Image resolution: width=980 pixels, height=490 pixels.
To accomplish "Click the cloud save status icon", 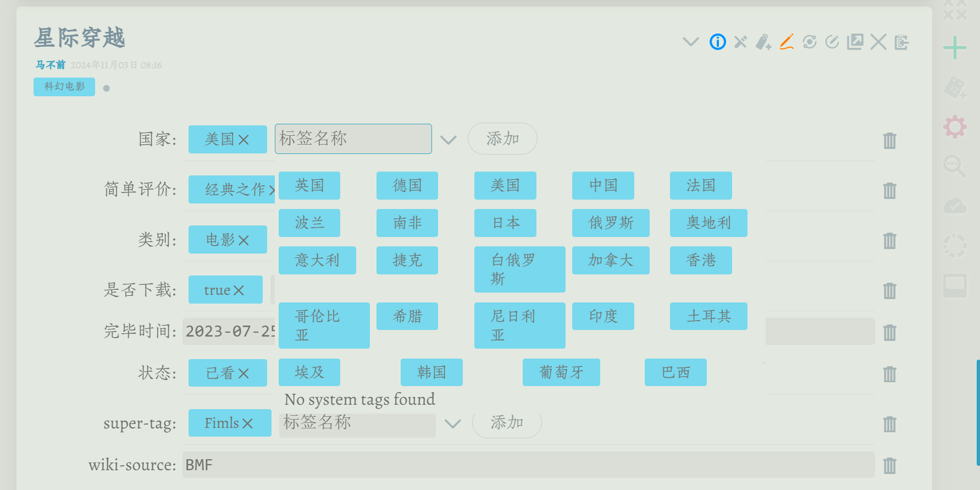I will click(955, 206).
